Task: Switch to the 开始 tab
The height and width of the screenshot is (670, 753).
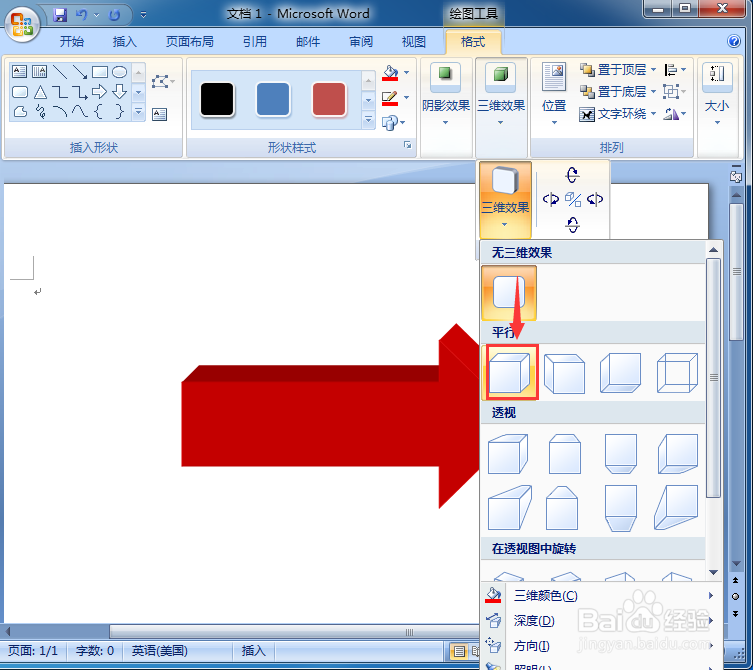Action: [x=72, y=42]
